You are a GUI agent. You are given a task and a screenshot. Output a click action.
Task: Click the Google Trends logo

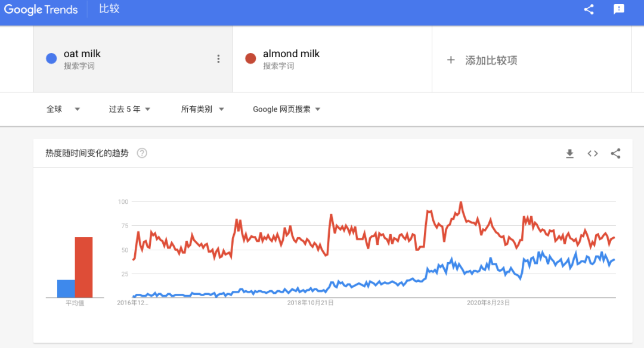[41, 10]
